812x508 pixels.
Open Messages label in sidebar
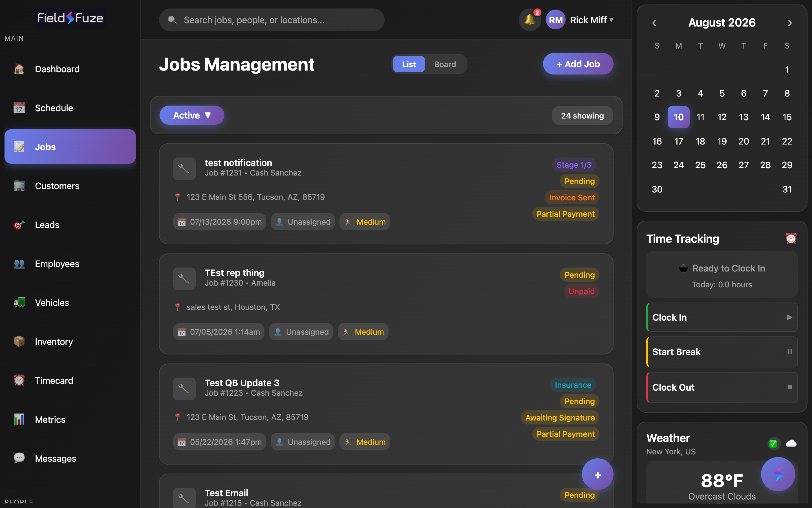click(56, 458)
